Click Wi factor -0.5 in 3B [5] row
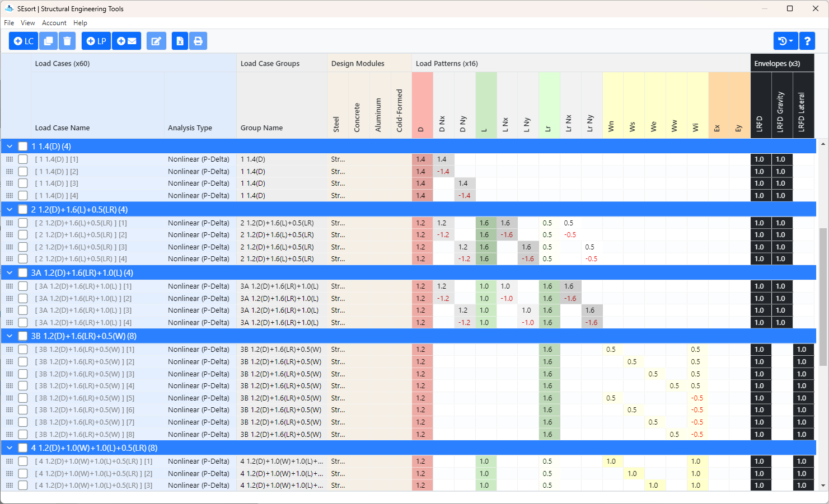This screenshot has height=504, width=829. (x=697, y=398)
